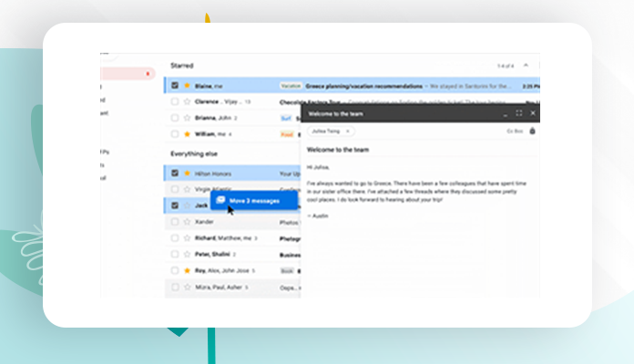Image resolution: width=634 pixels, height=364 pixels.
Task: Star the Xander email
Action: pyautogui.click(x=187, y=222)
